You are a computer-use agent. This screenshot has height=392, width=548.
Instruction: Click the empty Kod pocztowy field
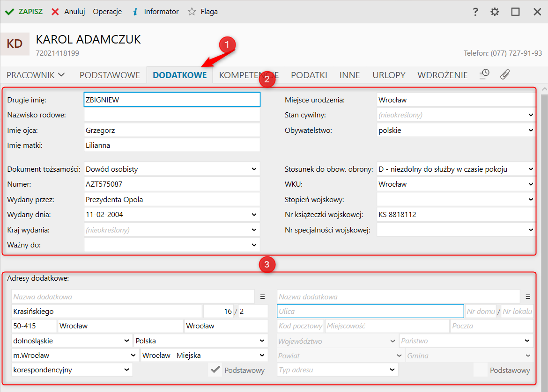tap(300, 326)
